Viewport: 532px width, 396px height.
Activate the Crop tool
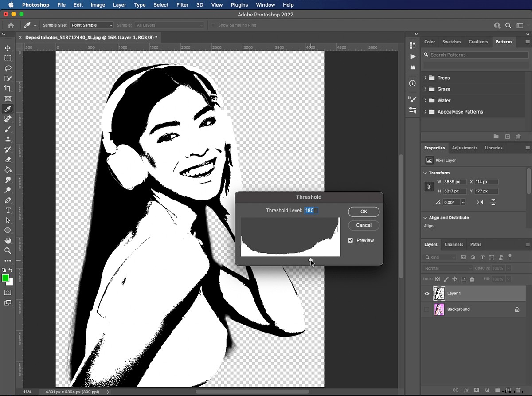coord(8,88)
